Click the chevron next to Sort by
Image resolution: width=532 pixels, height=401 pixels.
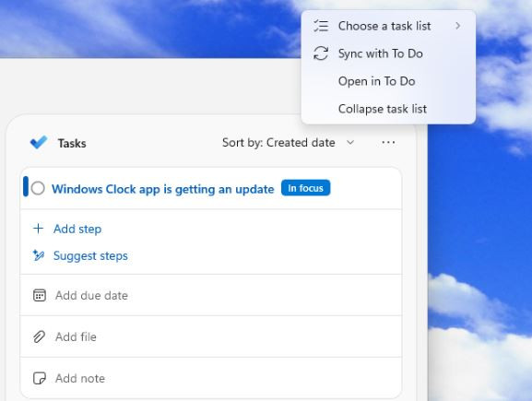click(x=350, y=143)
